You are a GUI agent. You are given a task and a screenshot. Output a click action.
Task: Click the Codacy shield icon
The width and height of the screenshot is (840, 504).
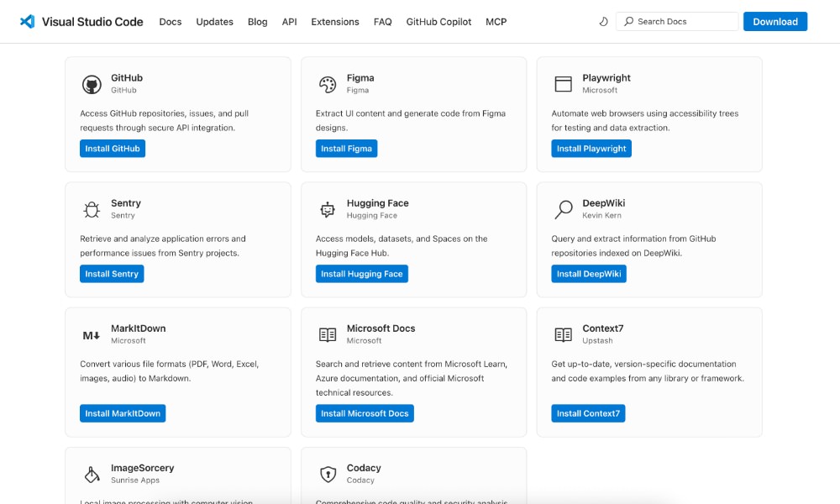coord(328,474)
